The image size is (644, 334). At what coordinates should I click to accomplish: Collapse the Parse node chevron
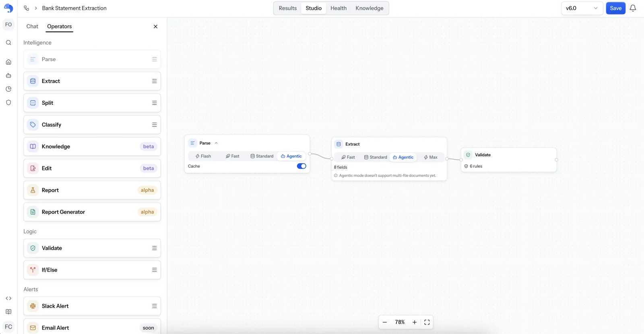(216, 143)
